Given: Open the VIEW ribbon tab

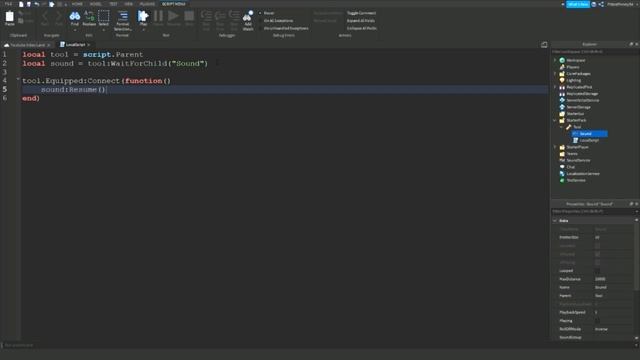Looking at the screenshot, I should point(129,4).
